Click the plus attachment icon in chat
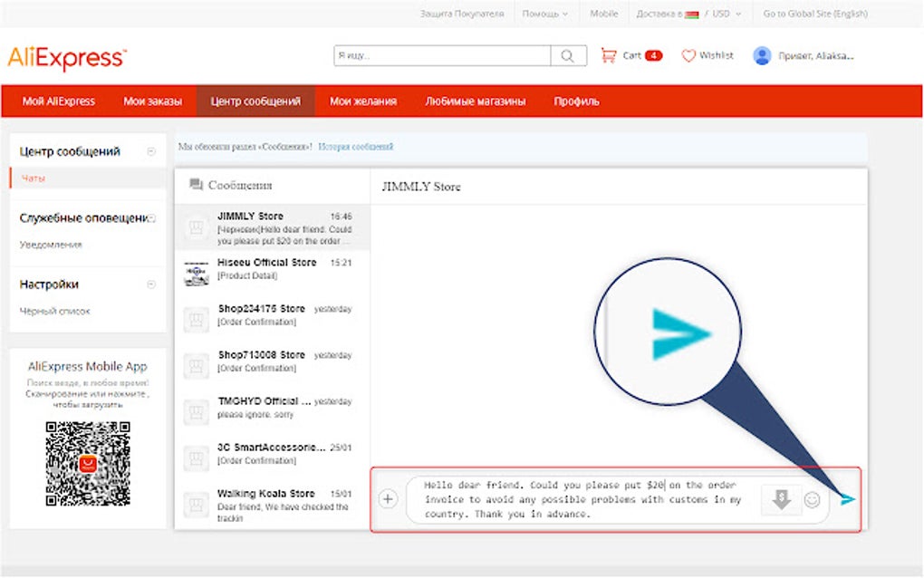924x578 pixels. pos(388,499)
